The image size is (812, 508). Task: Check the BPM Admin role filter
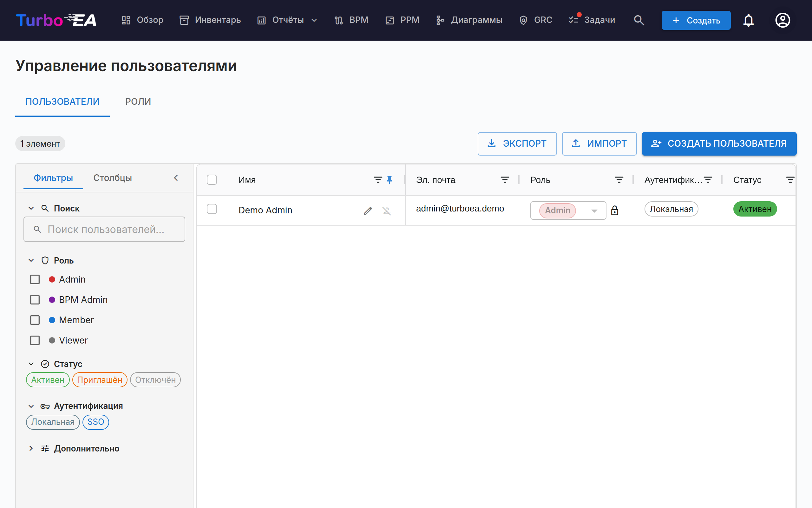[x=35, y=300]
